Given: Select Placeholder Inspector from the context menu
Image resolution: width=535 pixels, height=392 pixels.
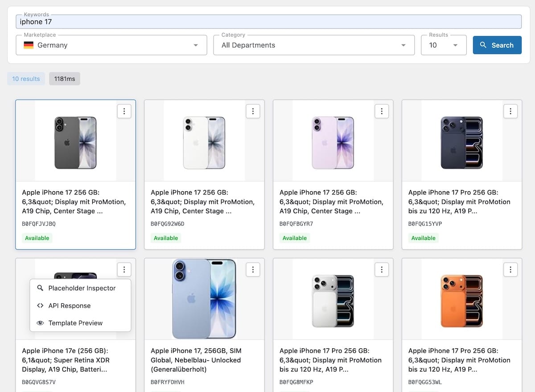Looking at the screenshot, I should [x=82, y=288].
